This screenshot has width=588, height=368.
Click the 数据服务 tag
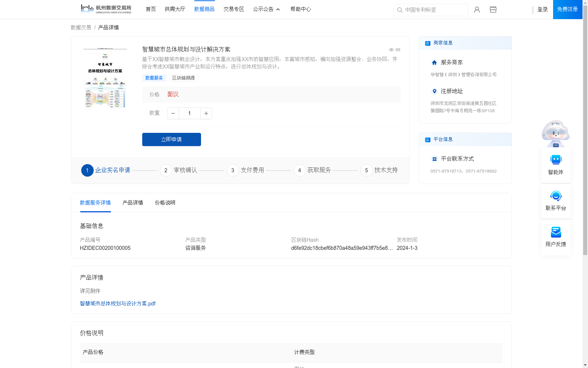click(x=154, y=78)
